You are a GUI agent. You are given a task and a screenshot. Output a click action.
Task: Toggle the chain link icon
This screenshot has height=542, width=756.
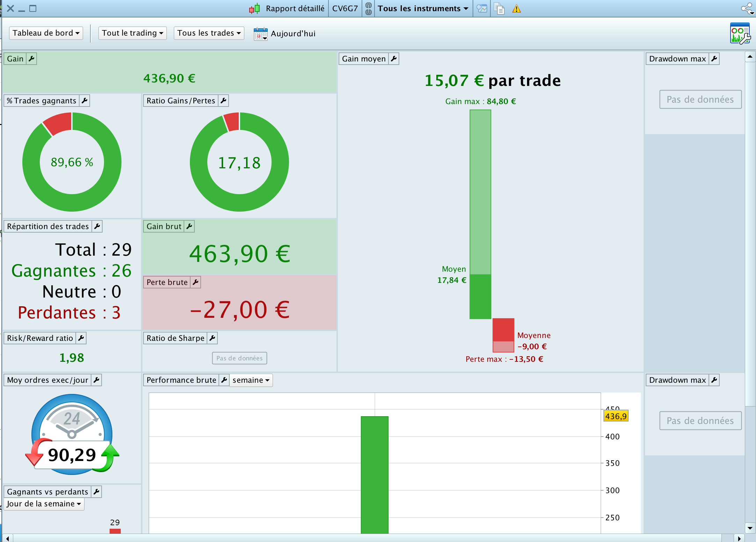[x=369, y=9]
